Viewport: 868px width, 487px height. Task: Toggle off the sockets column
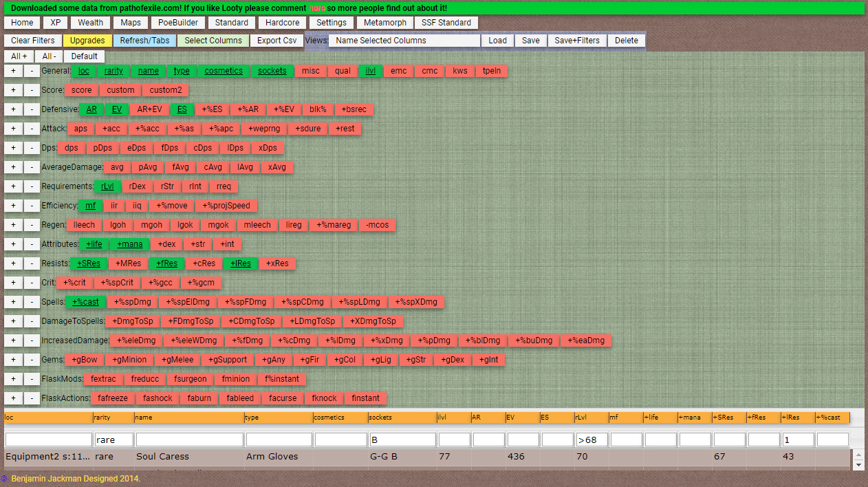pos(272,71)
